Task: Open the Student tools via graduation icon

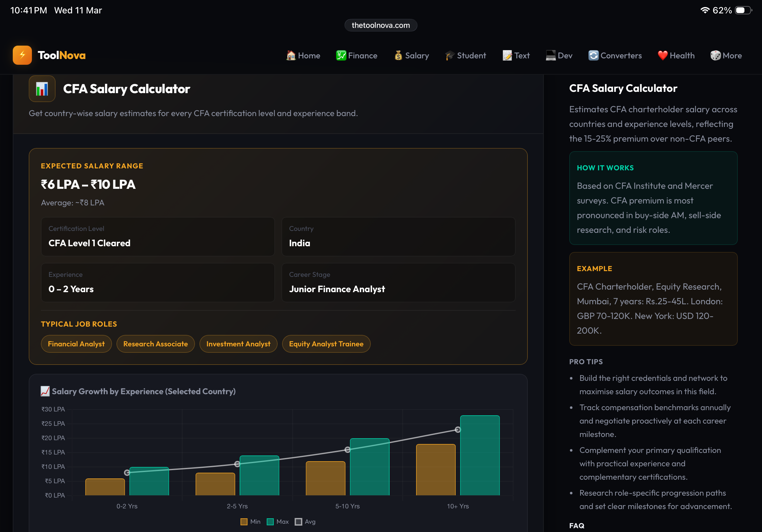Action: coord(450,55)
